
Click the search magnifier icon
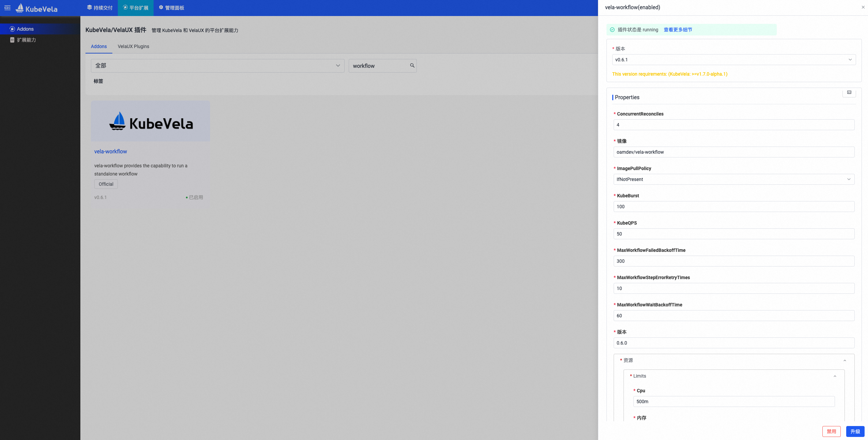click(x=412, y=65)
